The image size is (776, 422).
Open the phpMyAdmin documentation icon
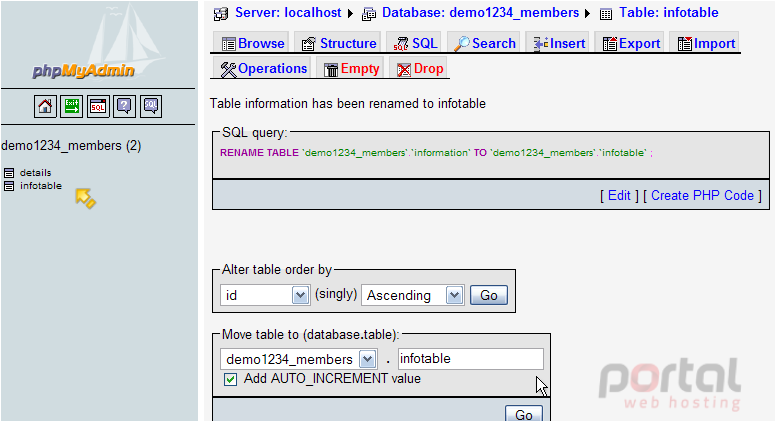[x=124, y=106]
